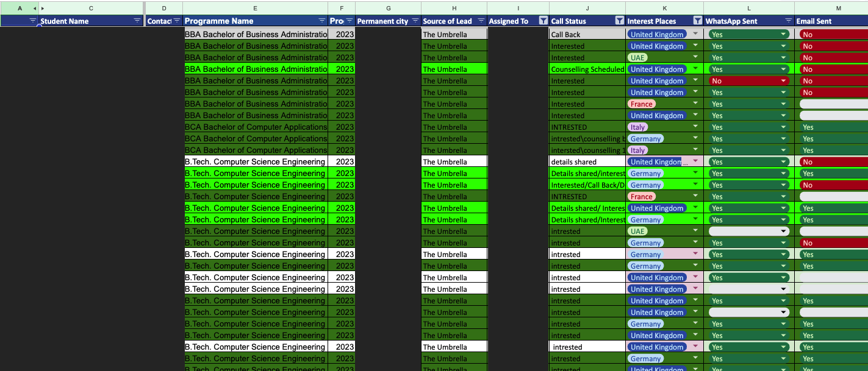Viewport: 868px width, 371px height.
Task: Open the Contact column filter icon
Action: click(177, 21)
